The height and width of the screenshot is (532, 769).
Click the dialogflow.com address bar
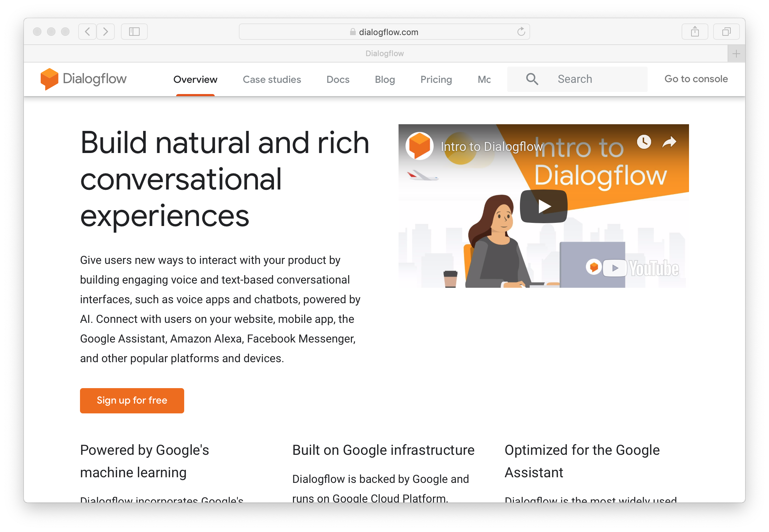[384, 32]
